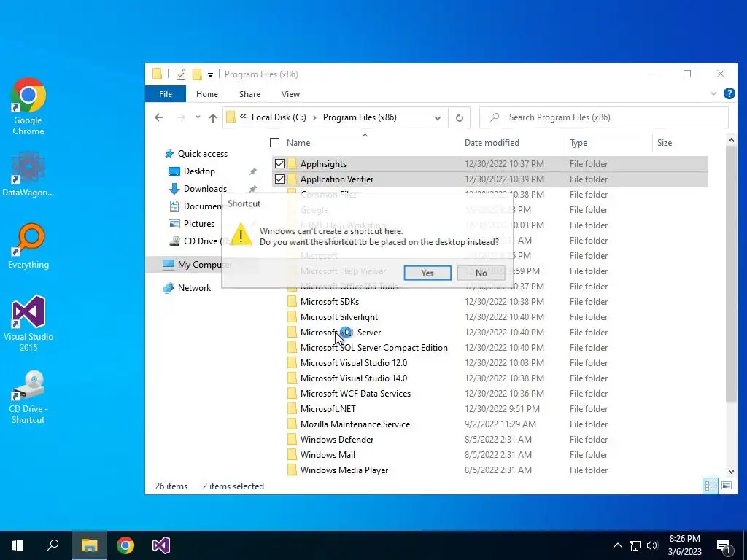The image size is (747, 560).
Task: Click the Windows Start button
Action: pos(18,545)
